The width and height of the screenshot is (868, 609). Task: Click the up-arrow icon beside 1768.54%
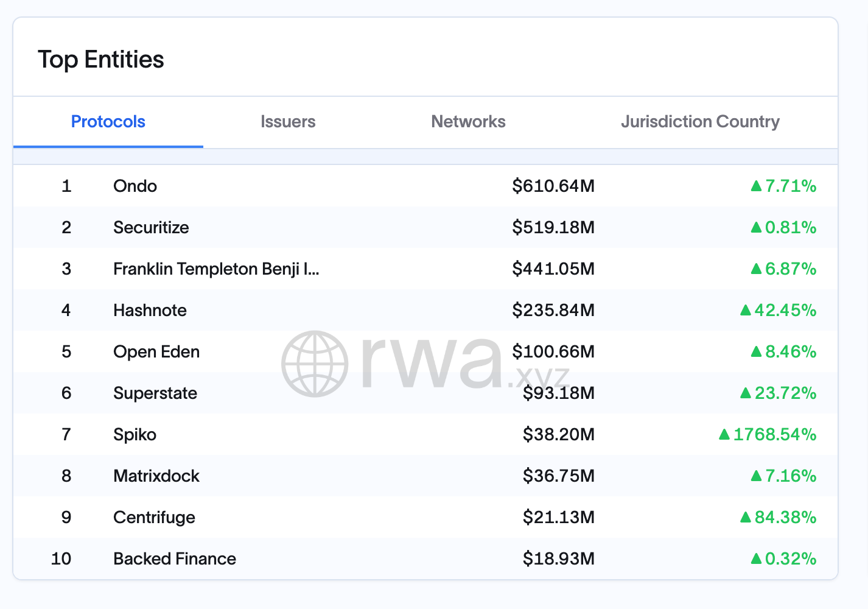pyautogui.click(x=724, y=434)
